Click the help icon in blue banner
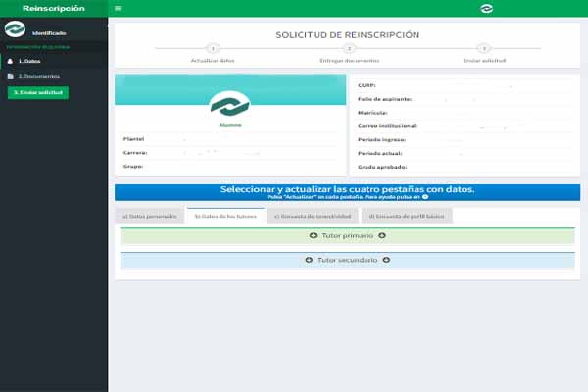The width and height of the screenshot is (588, 392). click(x=425, y=197)
